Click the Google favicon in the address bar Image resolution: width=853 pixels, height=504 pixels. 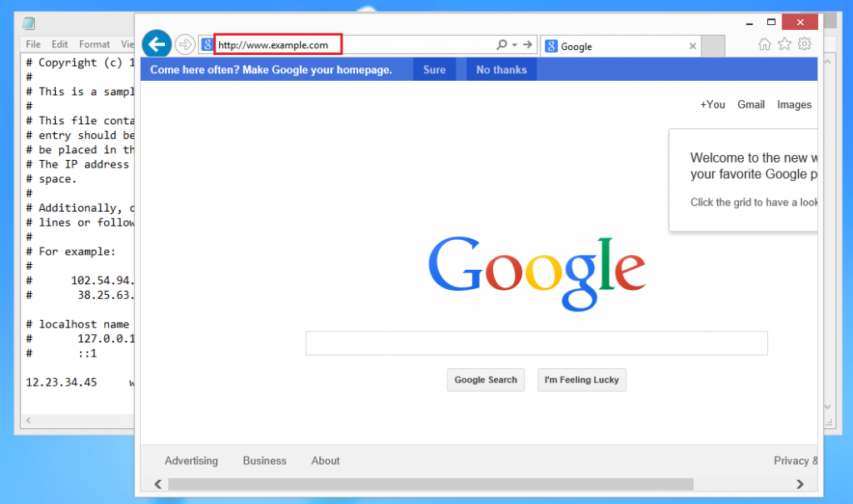(207, 43)
